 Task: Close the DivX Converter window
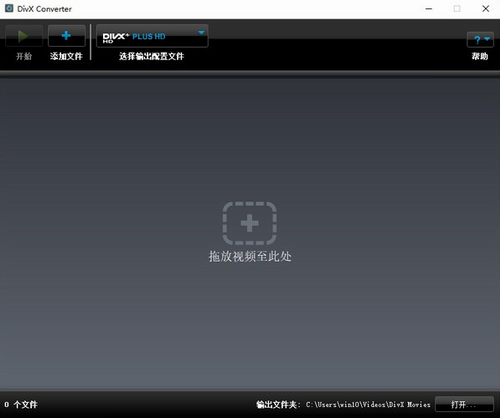486,9
